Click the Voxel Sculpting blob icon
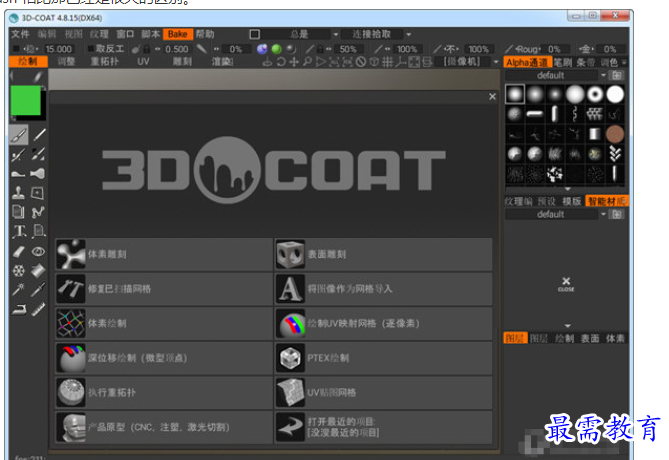Viewport: 669px width, 460px height. click(71, 254)
